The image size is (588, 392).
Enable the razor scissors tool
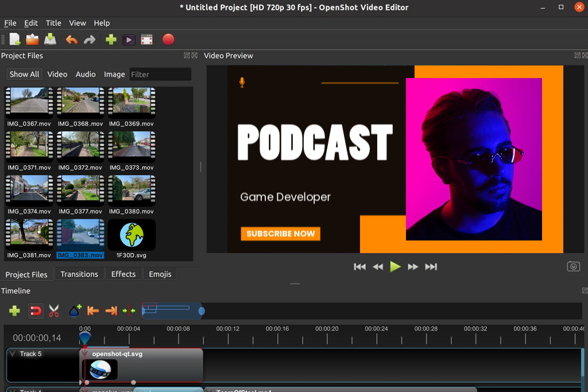pyautogui.click(x=54, y=311)
